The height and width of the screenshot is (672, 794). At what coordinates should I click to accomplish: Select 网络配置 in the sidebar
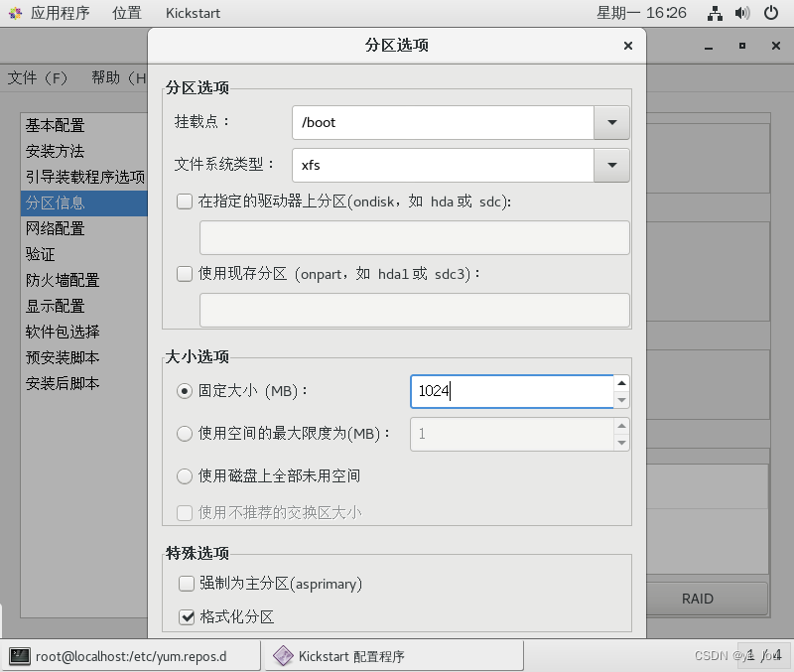54,228
